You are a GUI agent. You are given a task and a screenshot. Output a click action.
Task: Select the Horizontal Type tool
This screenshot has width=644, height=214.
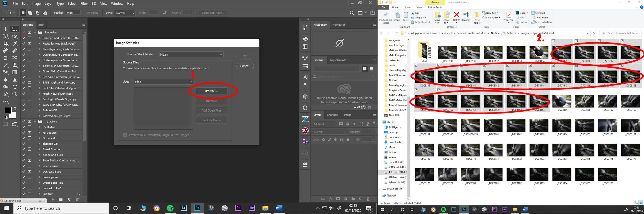click(x=15, y=87)
